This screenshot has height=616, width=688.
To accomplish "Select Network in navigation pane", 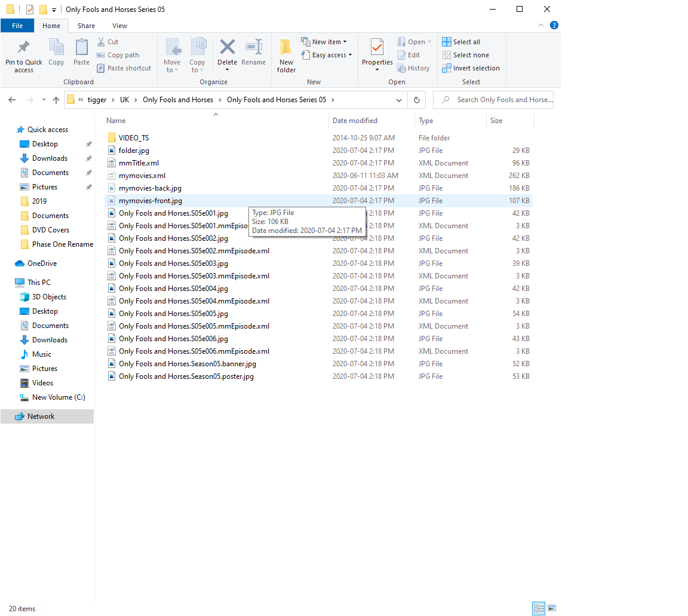I will coord(47,416).
